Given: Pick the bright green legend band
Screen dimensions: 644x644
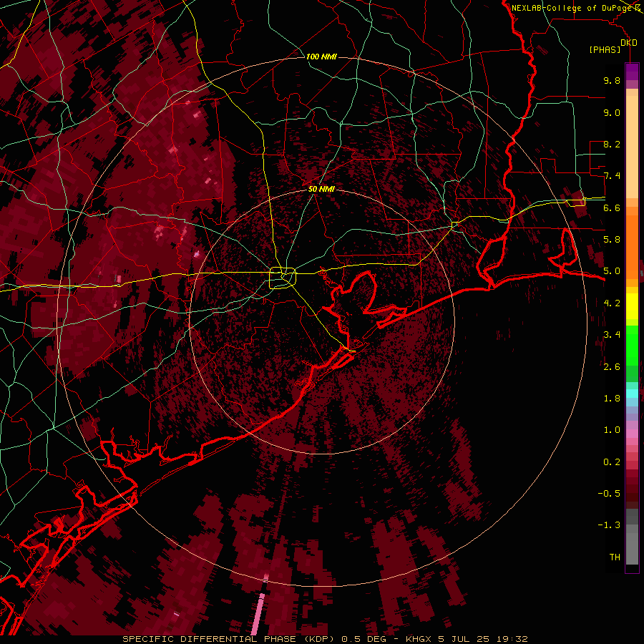Looking at the screenshot, I should tap(632, 345).
